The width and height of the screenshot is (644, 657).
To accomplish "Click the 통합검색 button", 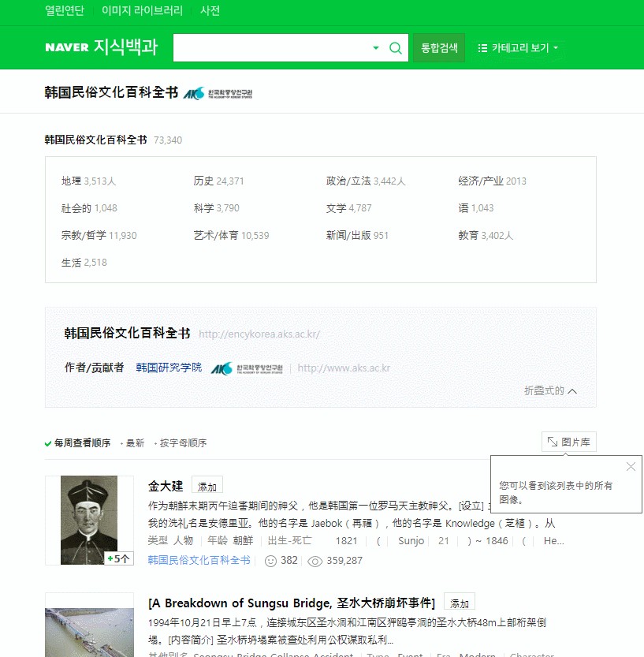I will [439, 48].
